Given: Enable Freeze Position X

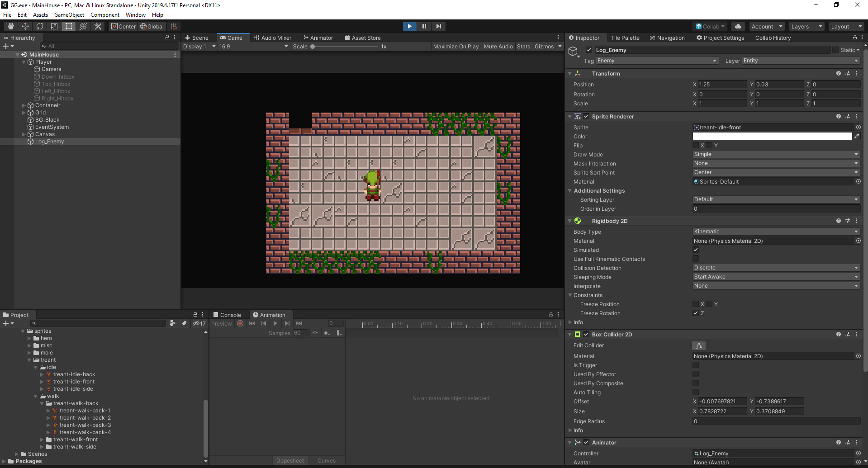Looking at the screenshot, I should click(696, 304).
